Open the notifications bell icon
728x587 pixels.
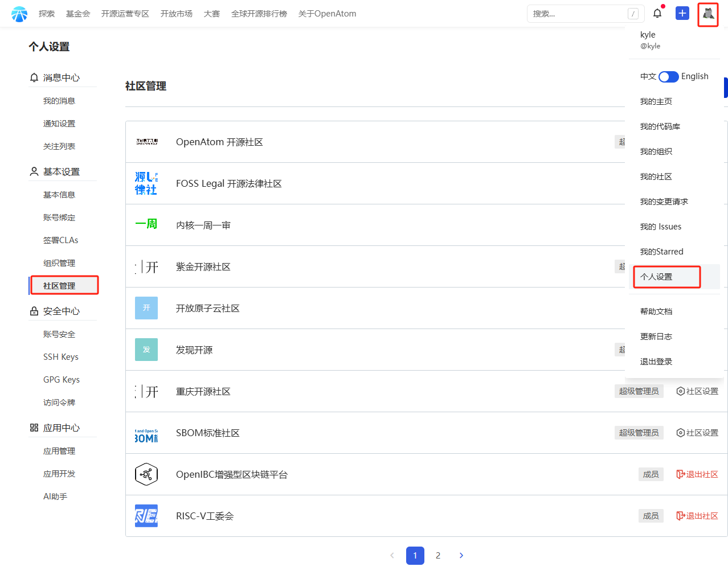pos(657,13)
